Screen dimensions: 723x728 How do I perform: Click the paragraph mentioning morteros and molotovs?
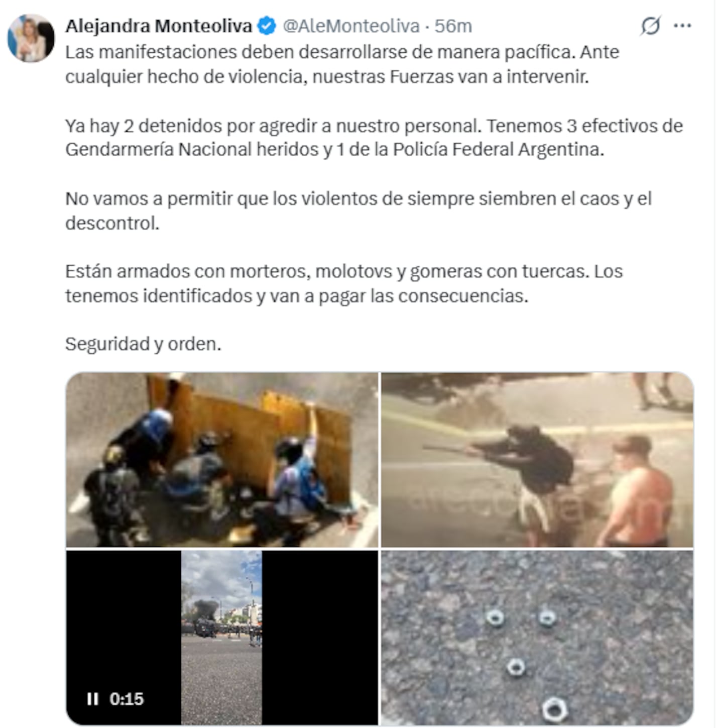tap(344, 283)
